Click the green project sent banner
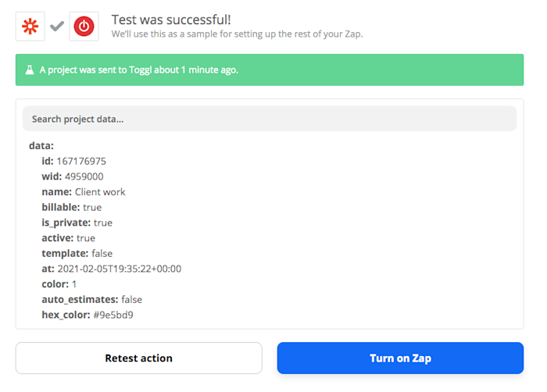The width and height of the screenshot is (547, 392). (x=270, y=70)
